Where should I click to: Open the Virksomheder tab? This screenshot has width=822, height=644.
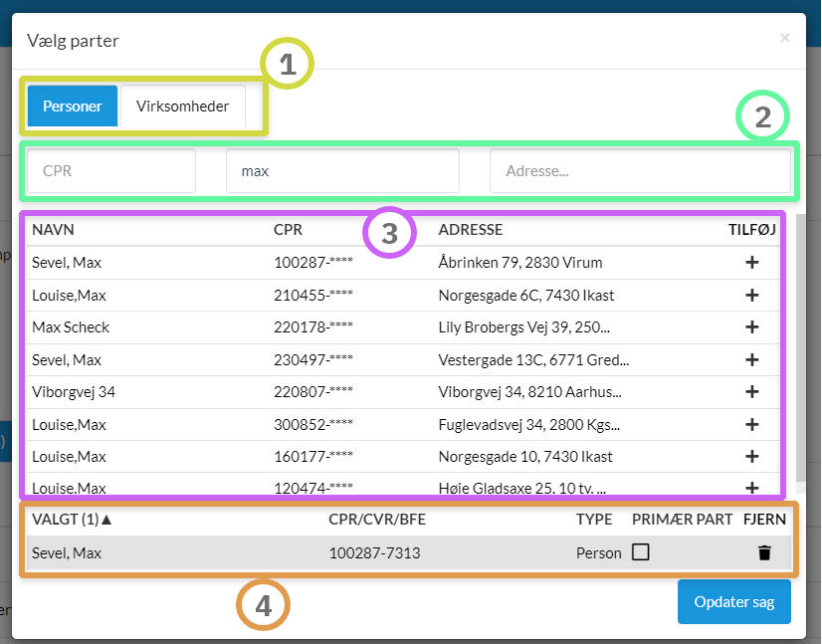point(183,106)
